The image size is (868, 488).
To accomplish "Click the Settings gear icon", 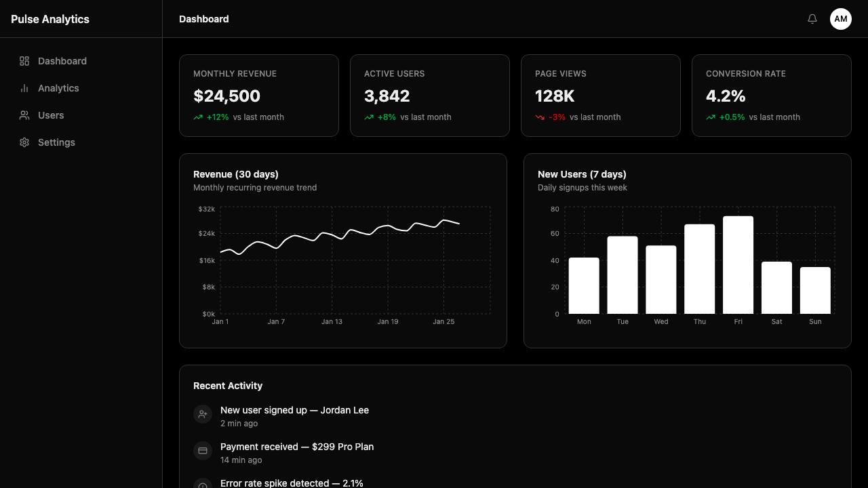I will click(24, 142).
